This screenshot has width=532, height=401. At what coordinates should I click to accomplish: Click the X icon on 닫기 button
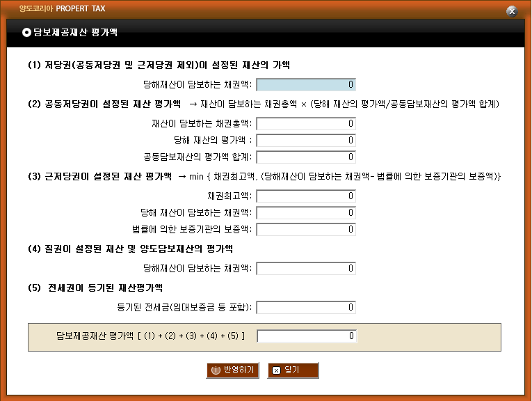pos(277,370)
